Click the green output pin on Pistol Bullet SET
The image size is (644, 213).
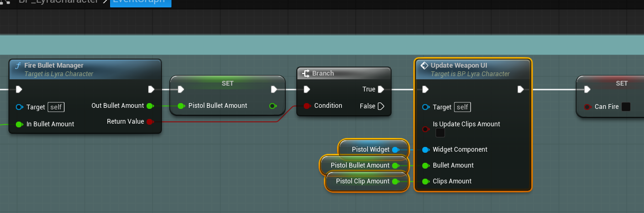(x=273, y=106)
